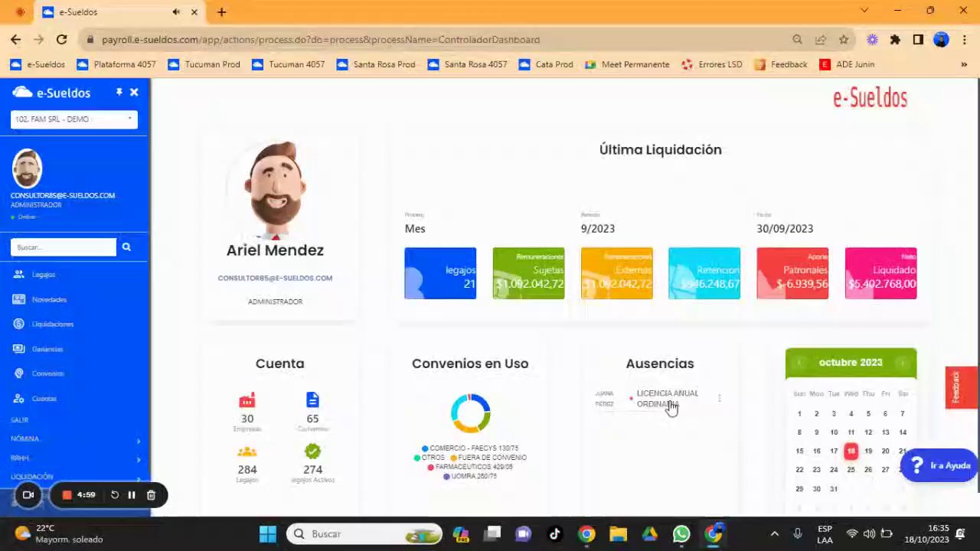Expand the RRHH sidebar section
Image resolution: width=980 pixels, height=551 pixels.
tap(75, 458)
